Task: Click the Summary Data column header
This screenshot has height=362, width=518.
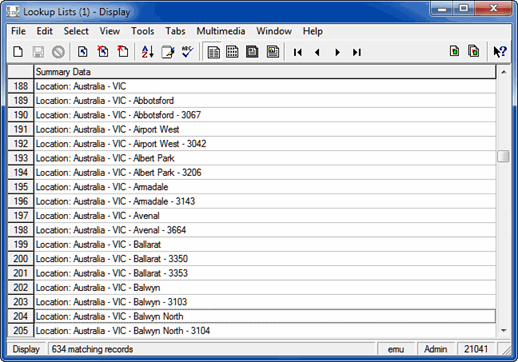Action: (265, 72)
